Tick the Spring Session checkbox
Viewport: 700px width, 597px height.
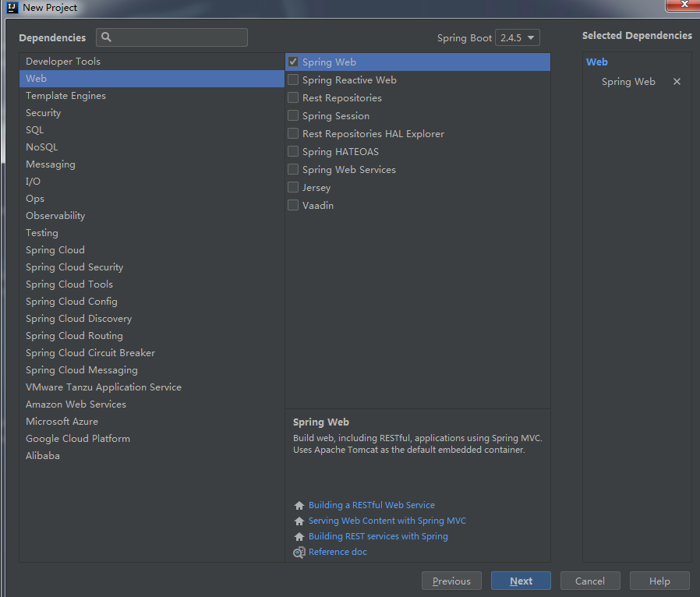(293, 115)
